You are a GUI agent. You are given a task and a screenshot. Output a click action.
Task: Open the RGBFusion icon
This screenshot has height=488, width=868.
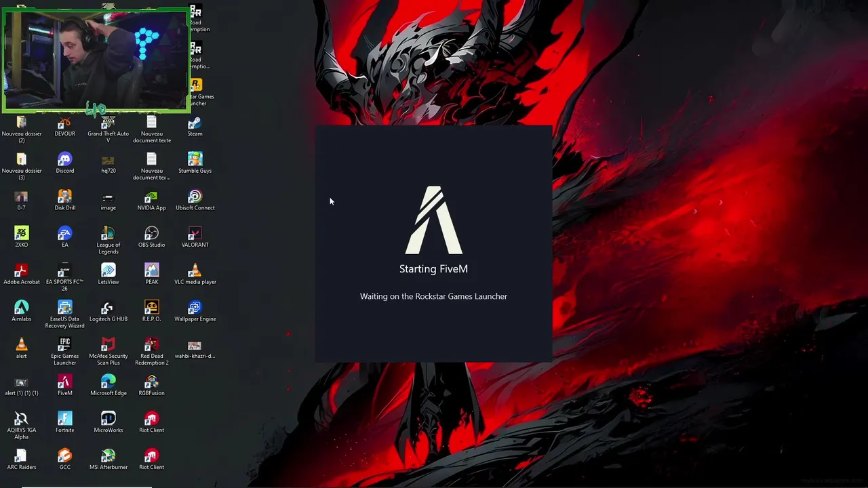[151, 386]
